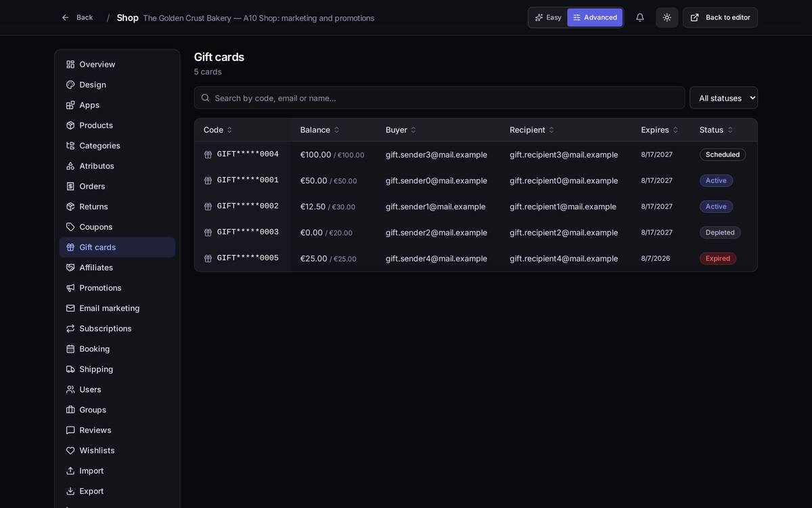
Task: Click the Overview sidebar icon
Action: 70,64
